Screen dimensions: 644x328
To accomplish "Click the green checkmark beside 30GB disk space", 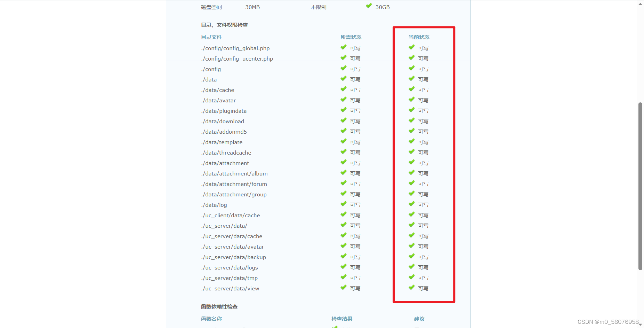I will pyautogui.click(x=369, y=6).
